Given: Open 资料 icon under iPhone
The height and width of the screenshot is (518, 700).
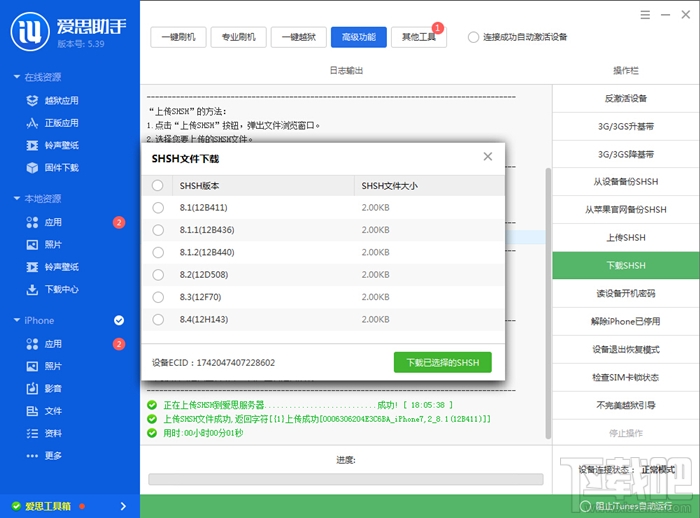Looking at the screenshot, I should (x=32, y=433).
